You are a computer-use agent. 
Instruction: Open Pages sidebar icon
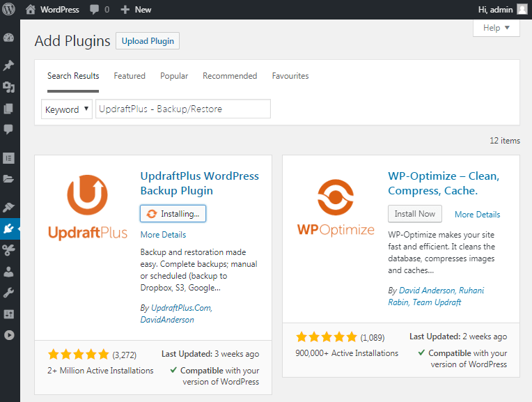click(8, 109)
